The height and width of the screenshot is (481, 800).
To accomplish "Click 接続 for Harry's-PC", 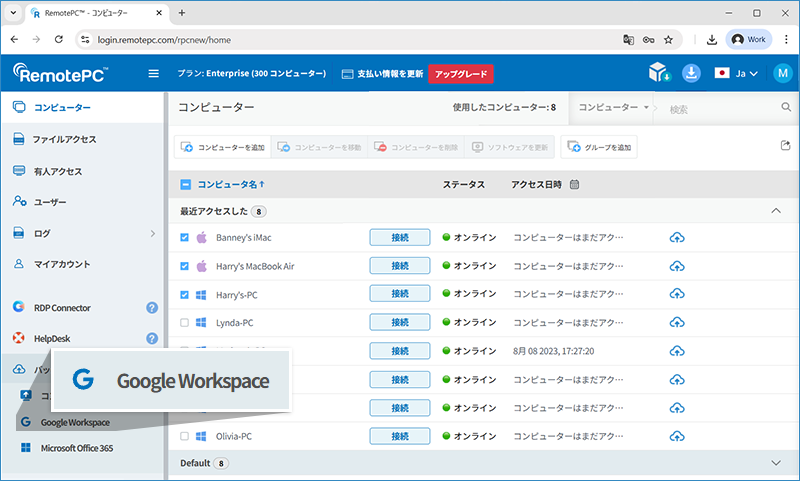I will point(400,294).
